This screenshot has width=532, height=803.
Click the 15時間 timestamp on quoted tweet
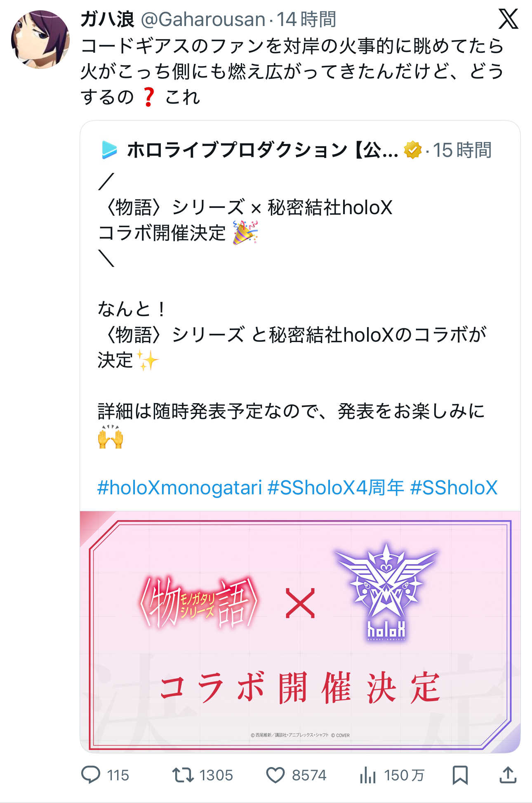point(462,150)
